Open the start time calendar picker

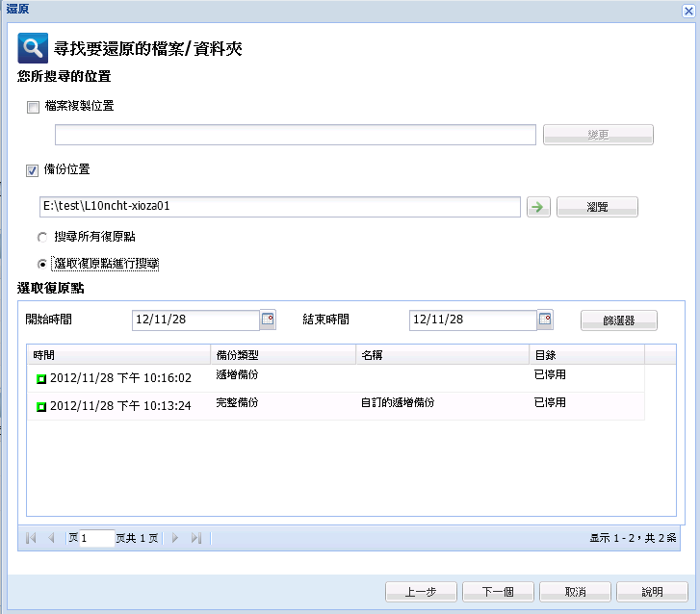268,320
